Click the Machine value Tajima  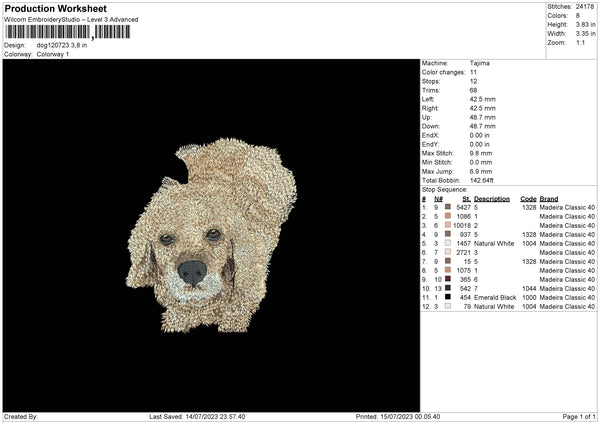(x=479, y=63)
